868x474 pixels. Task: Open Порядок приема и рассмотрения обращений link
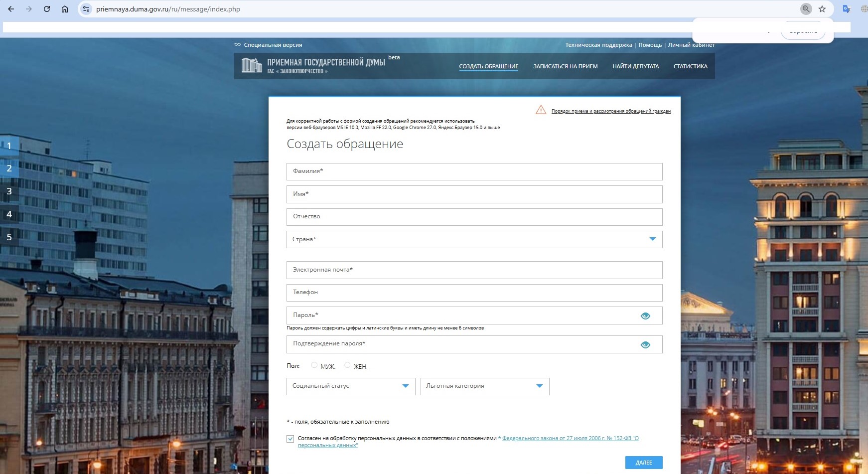(611, 111)
